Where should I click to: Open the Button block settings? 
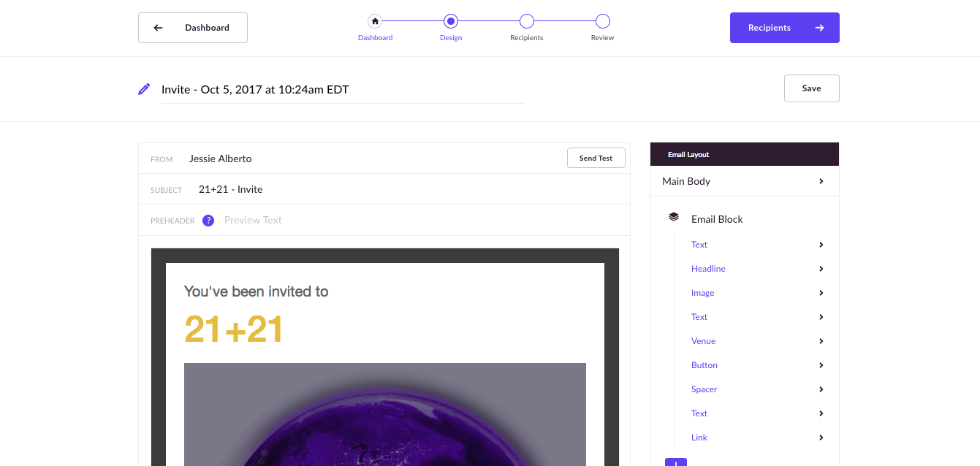(757, 365)
